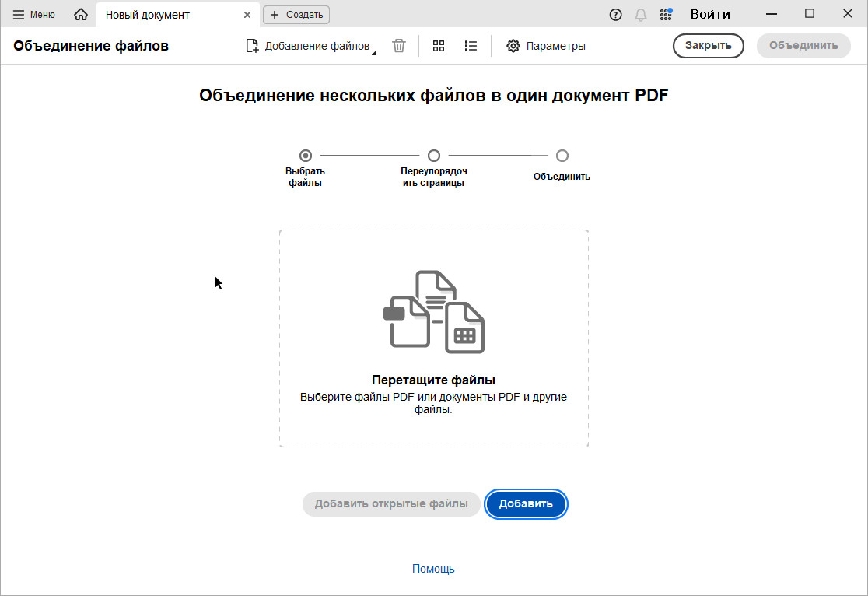Open the Меню hamburger menu

pos(34,15)
